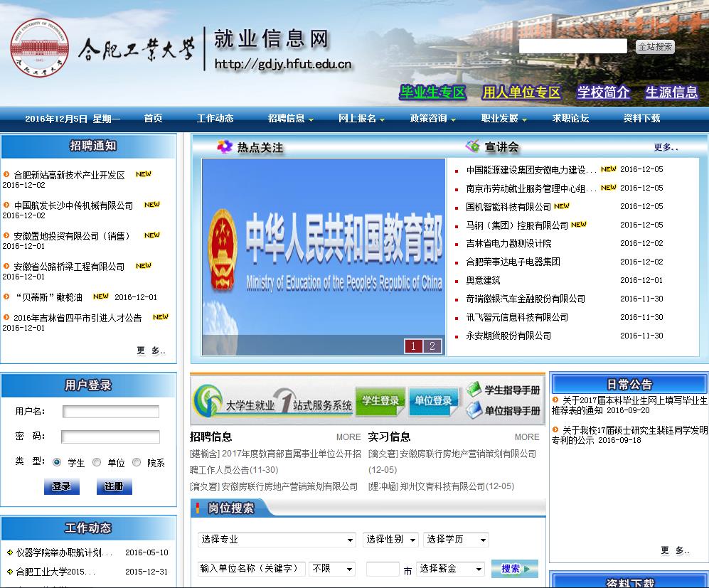Click green diamond bullet before 仪器学院举办职航计划
Screen dimensions: 709x588
coord(10,552)
